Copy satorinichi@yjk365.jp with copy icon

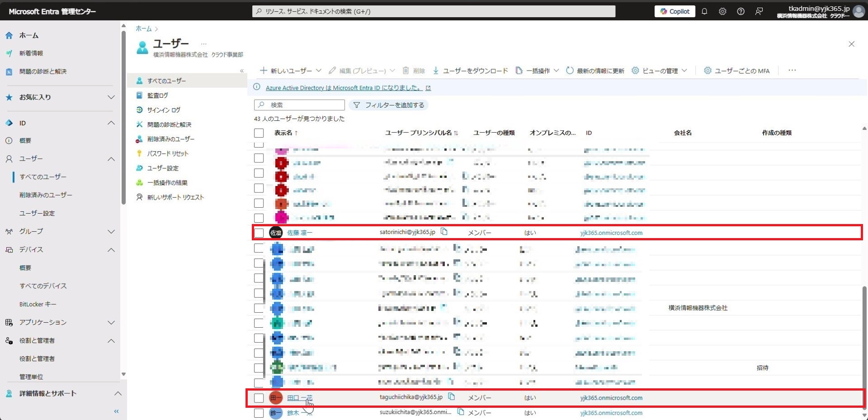tap(444, 232)
